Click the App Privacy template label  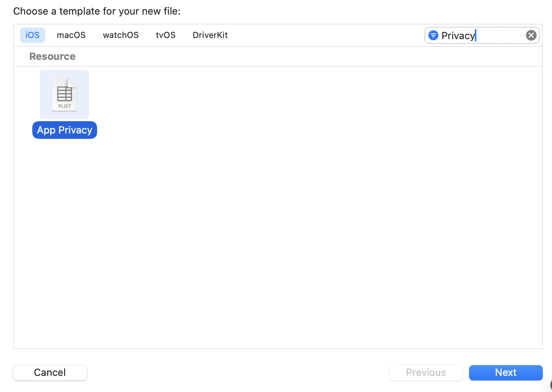[x=64, y=130]
